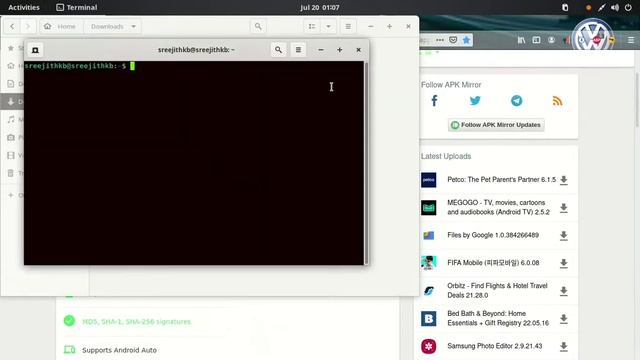Open the terminal search icon

[x=278, y=50]
